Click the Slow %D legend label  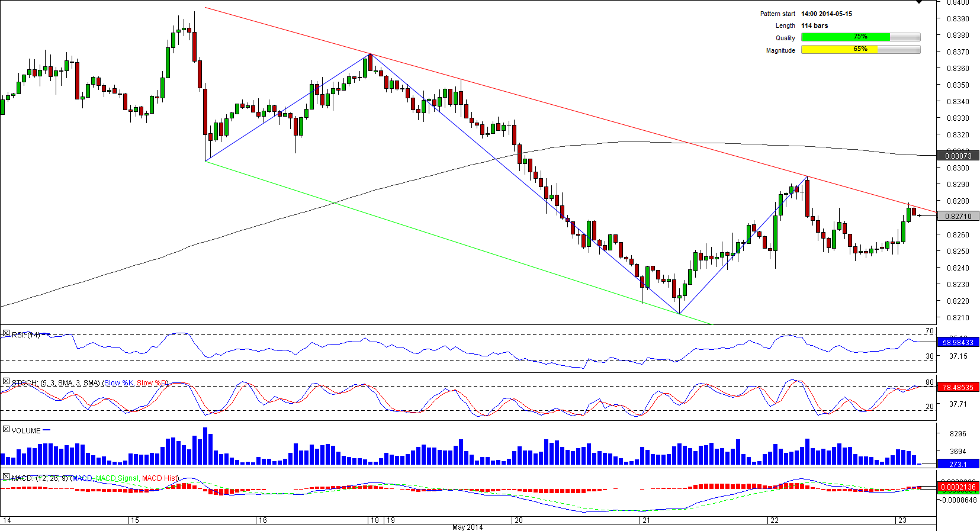pyautogui.click(x=152, y=383)
